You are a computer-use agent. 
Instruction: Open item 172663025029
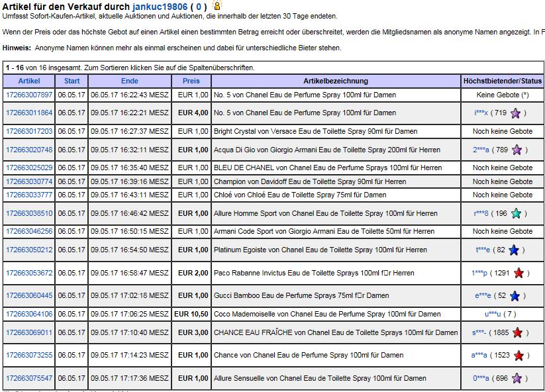29,168
